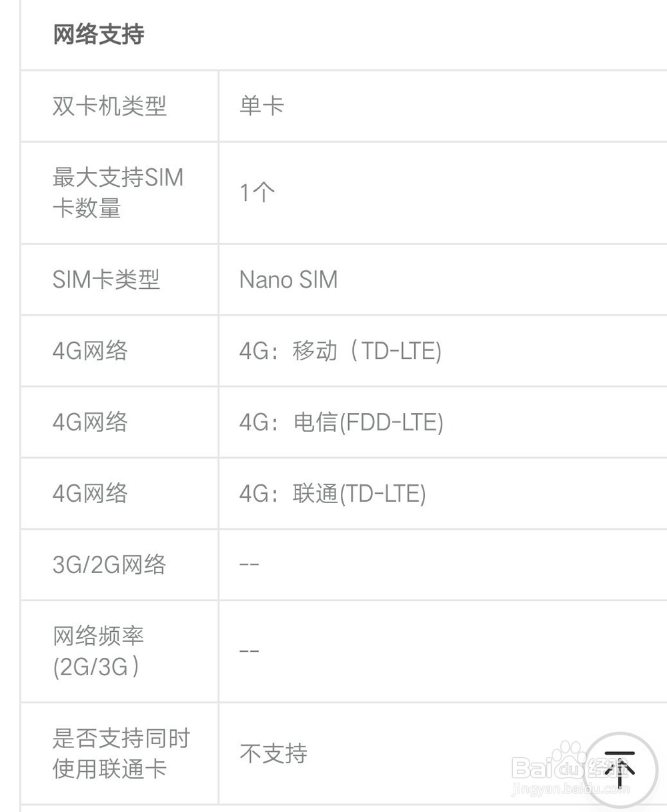Tap the scroll-to-top arrow button

click(620, 769)
